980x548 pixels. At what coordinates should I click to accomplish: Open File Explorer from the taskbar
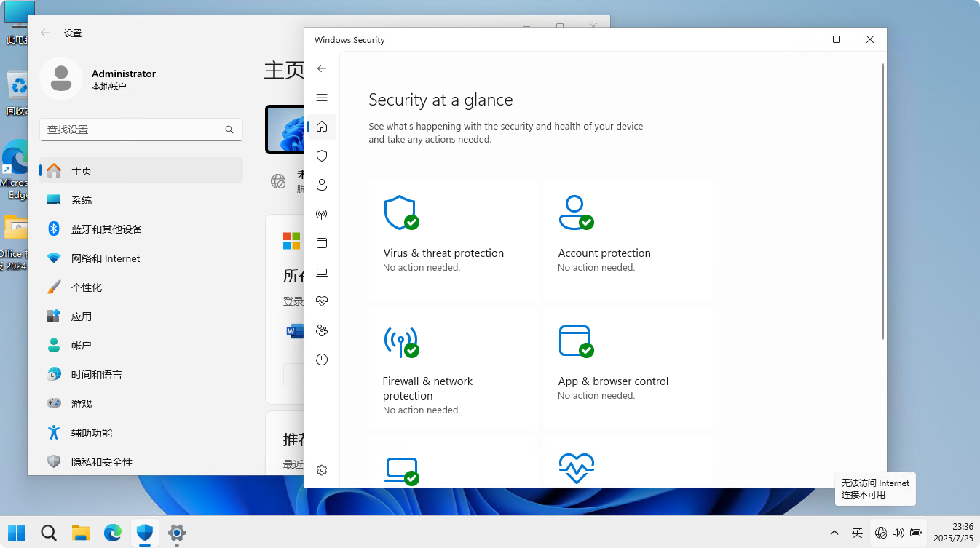[x=80, y=533]
